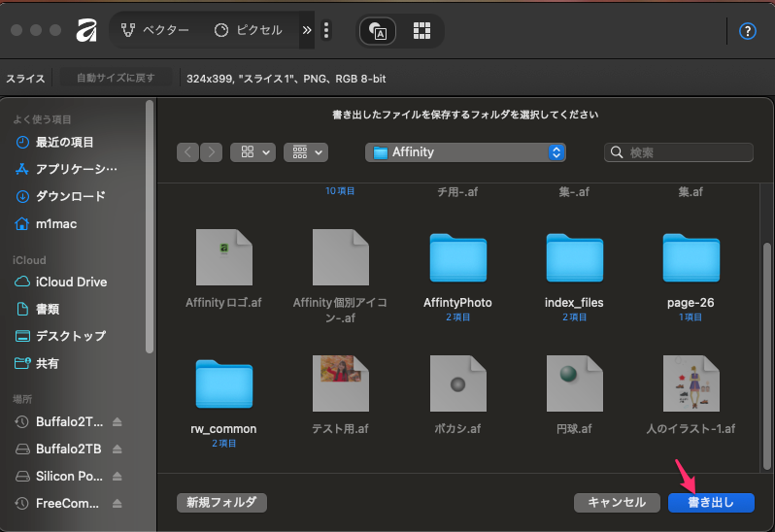The width and height of the screenshot is (775, 532).
Task: Open the Affinity folder location popup
Action: [x=465, y=152]
